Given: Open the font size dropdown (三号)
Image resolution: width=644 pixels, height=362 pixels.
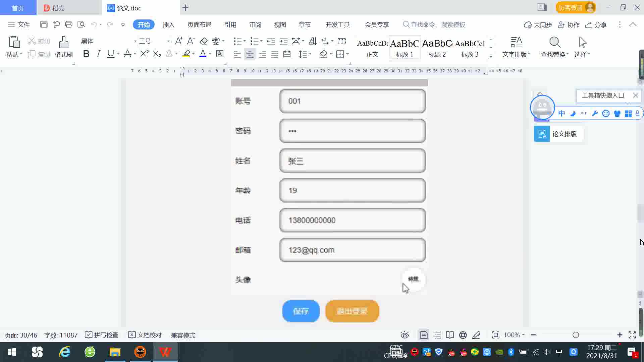Looking at the screenshot, I should pos(168,41).
